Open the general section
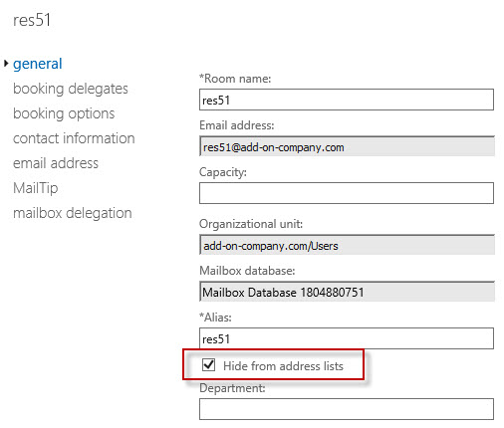The width and height of the screenshot is (504, 428). [x=38, y=64]
